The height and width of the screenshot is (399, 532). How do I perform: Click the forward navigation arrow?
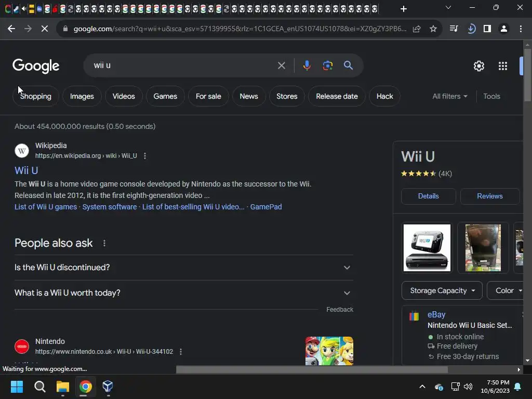pos(28,29)
